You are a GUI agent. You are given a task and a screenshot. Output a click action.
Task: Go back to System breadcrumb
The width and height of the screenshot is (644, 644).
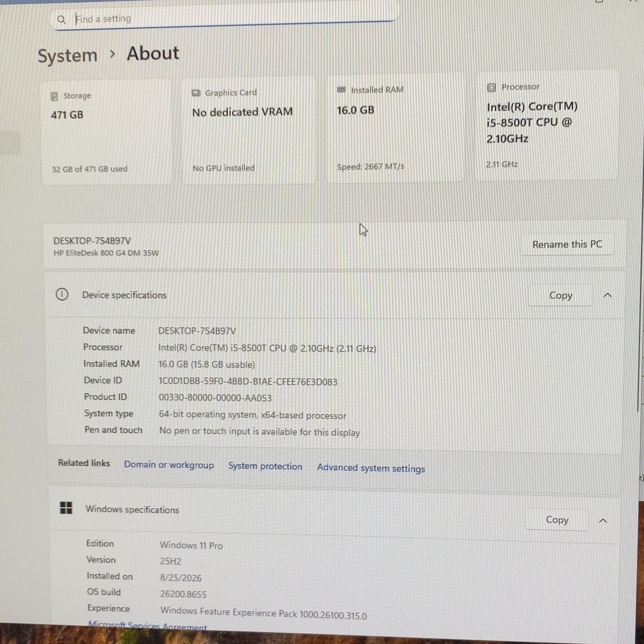(x=68, y=56)
